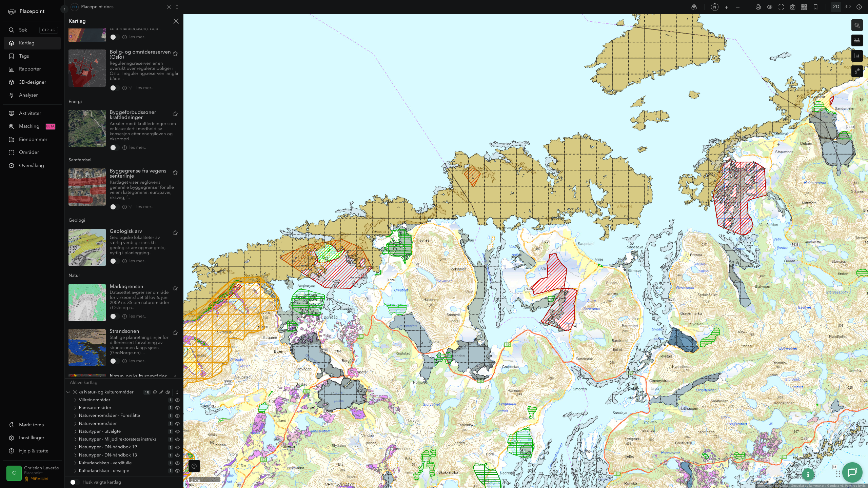Open the measure distance ruler tool
868x488 pixels.
pos(857,40)
